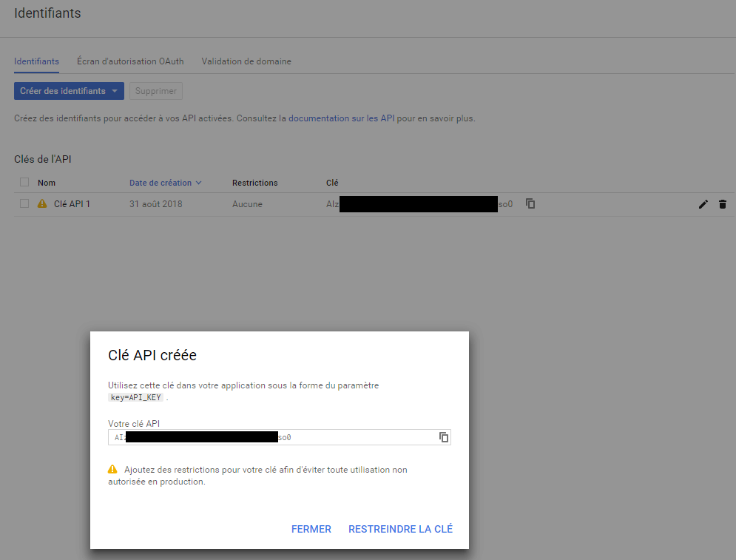Select the Identifiants tab
The height and width of the screenshot is (560, 736).
tap(36, 61)
